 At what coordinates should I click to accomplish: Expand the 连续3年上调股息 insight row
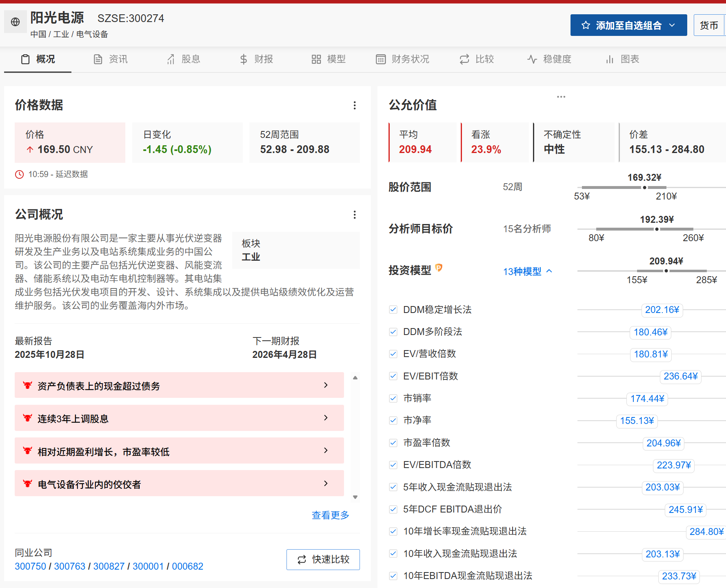pyautogui.click(x=326, y=418)
